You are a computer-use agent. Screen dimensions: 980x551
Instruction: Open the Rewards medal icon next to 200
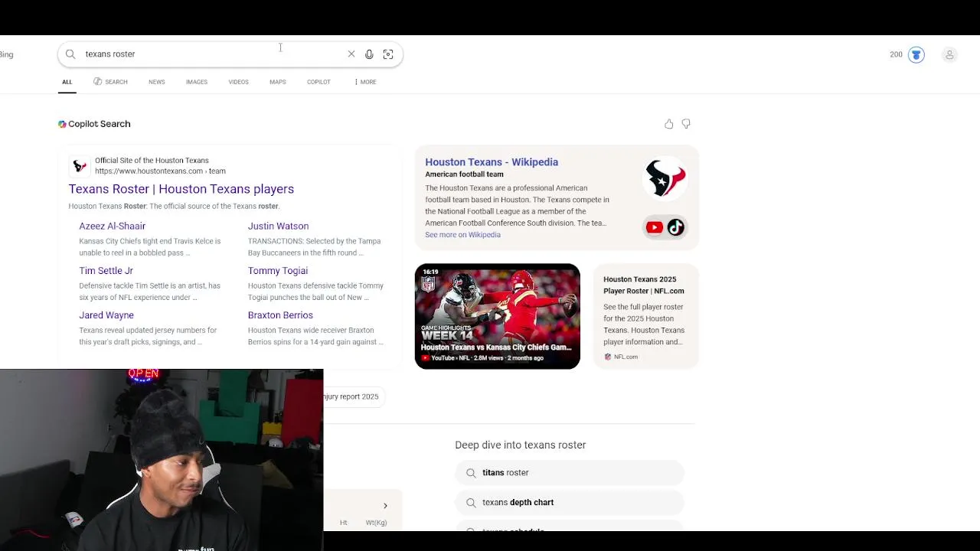click(x=916, y=54)
